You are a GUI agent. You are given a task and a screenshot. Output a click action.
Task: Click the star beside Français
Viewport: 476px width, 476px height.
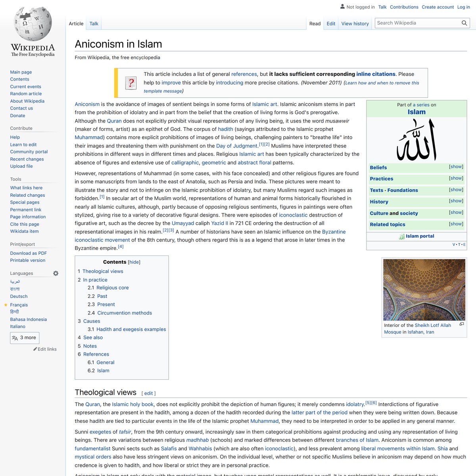(x=5, y=305)
